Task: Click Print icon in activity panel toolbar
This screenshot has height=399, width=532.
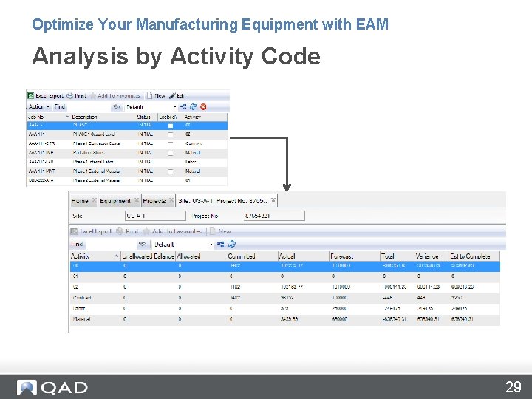Action: click(120, 231)
